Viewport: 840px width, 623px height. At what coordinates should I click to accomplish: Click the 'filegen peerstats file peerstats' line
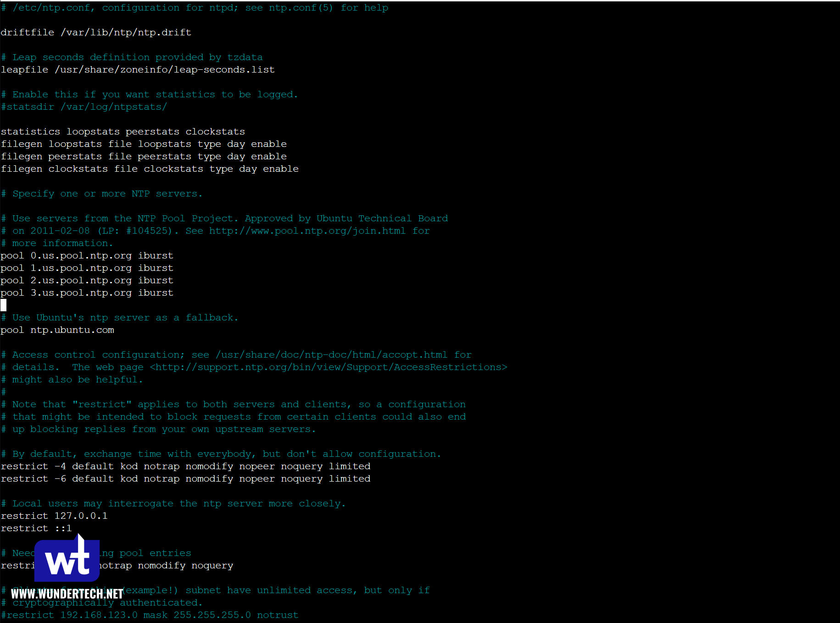(144, 157)
